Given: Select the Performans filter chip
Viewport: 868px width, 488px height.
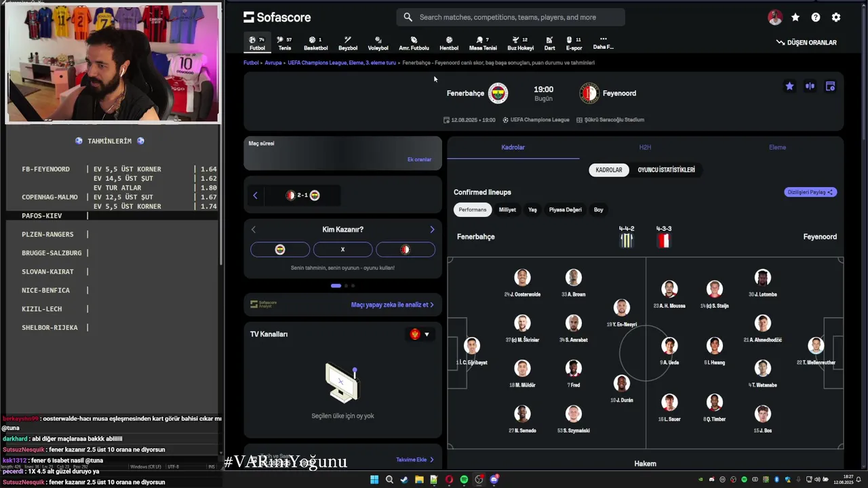Looking at the screenshot, I should tap(473, 209).
